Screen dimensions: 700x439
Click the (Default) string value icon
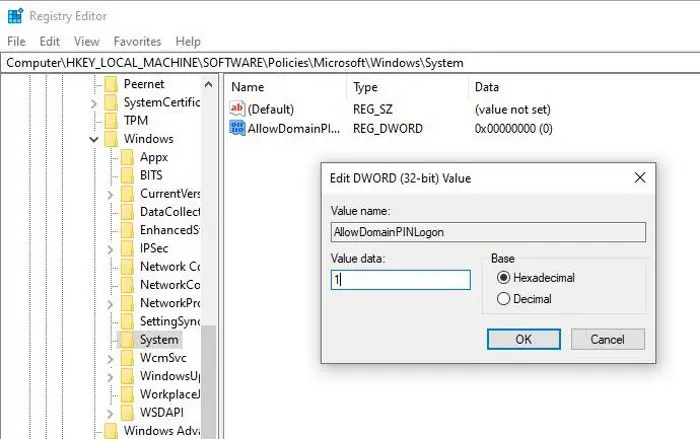tap(237, 109)
